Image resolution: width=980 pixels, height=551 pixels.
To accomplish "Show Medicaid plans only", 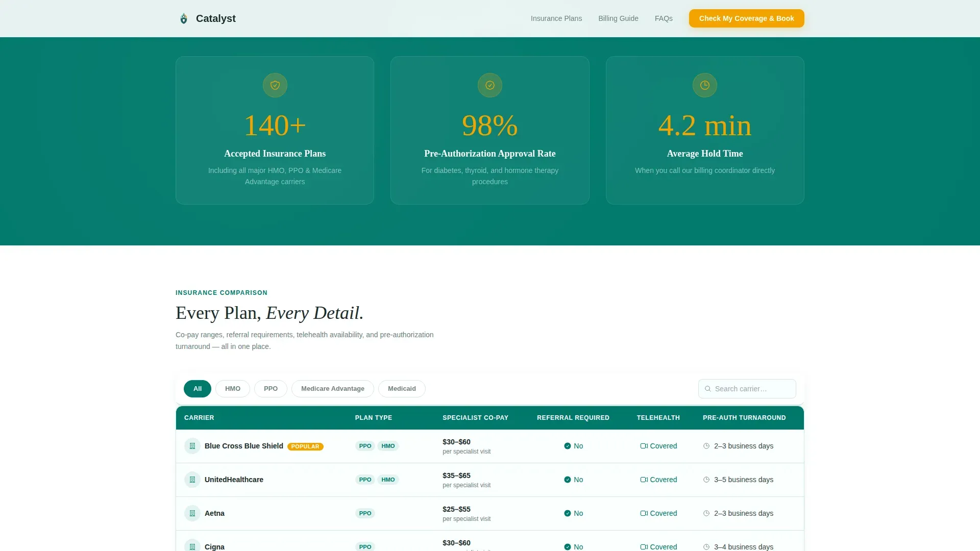I will [402, 389].
